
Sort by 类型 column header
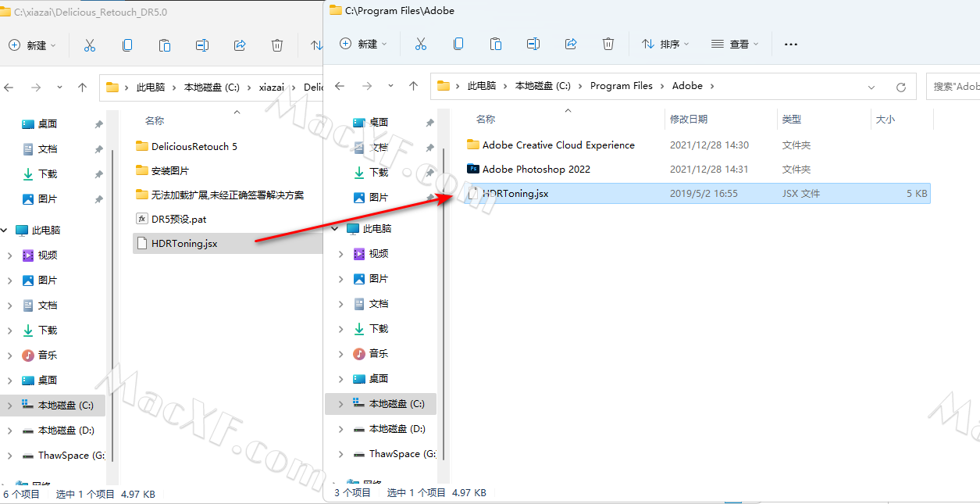coord(792,120)
